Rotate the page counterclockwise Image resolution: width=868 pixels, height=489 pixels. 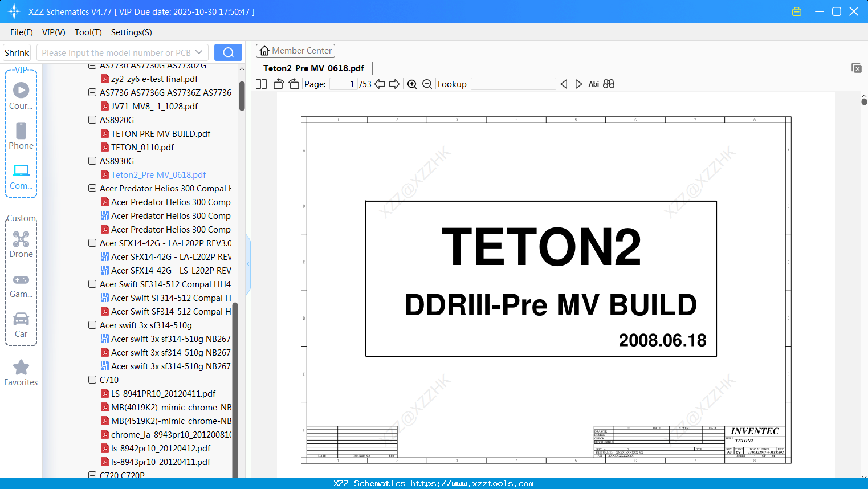[x=279, y=84]
